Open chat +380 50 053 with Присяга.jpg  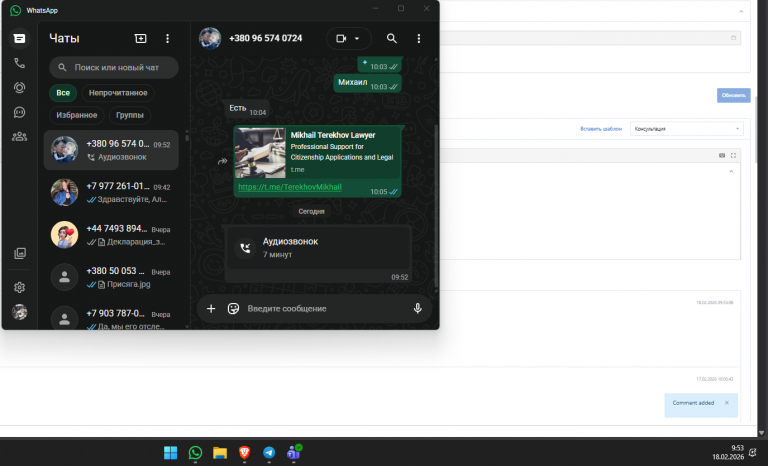[111, 277]
